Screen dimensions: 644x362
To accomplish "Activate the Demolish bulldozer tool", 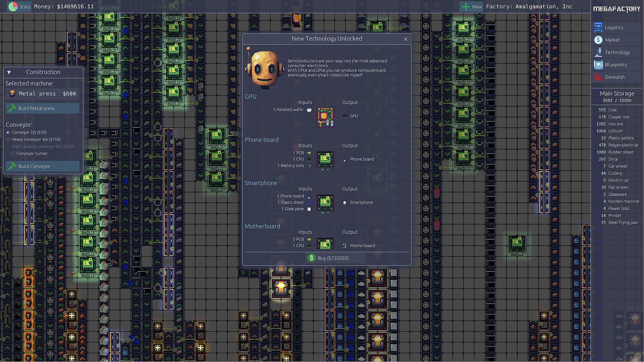I will pos(598,77).
